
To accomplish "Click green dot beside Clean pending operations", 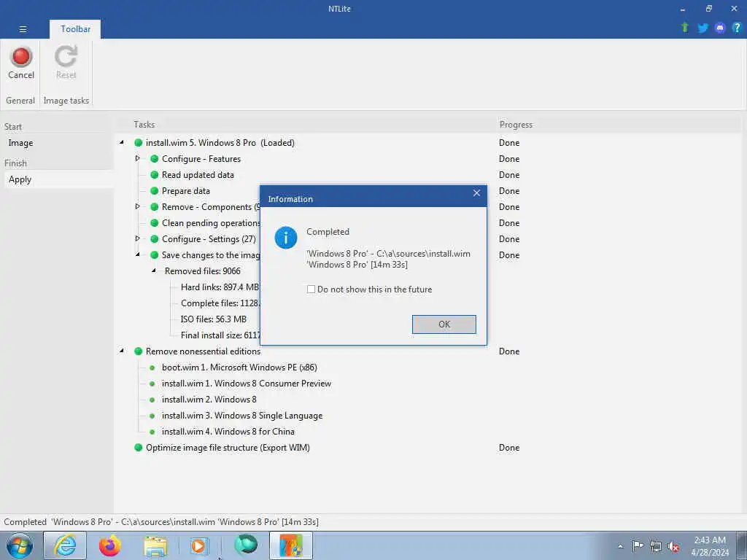I will (154, 223).
